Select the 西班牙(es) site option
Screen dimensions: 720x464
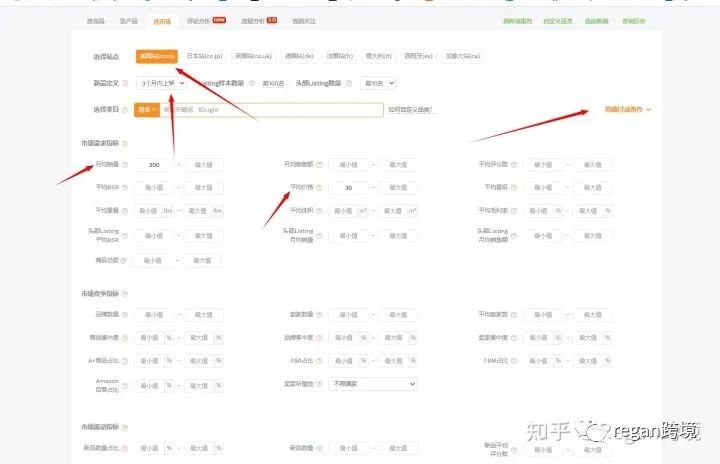coord(418,56)
